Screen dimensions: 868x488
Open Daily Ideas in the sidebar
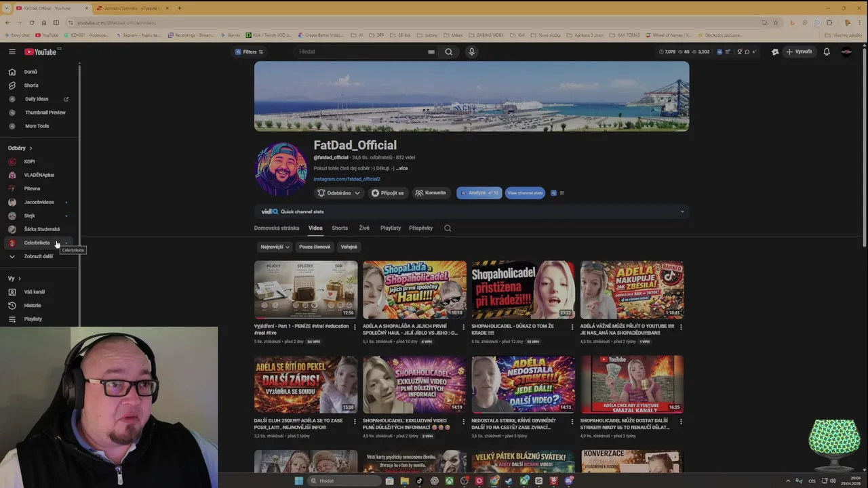click(38, 99)
